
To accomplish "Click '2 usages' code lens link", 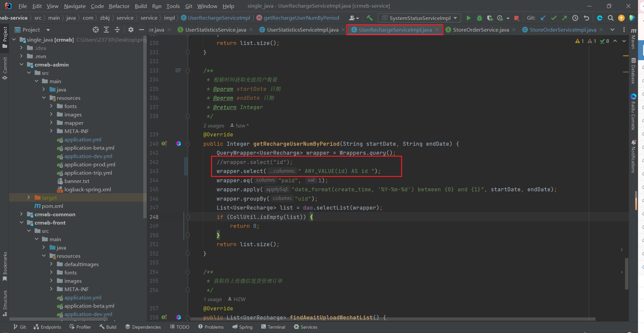I will [x=214, y=126].
